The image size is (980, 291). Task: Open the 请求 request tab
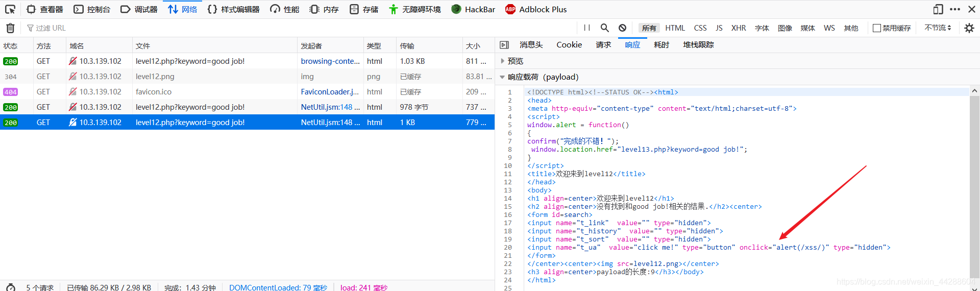coord(603,45)
